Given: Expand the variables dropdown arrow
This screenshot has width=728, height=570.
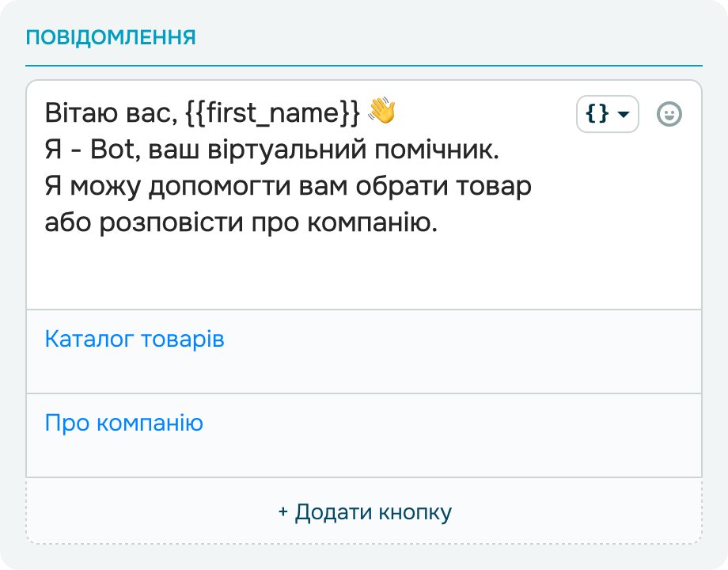Looking at the screenshot, I should pyautogui.click(x=624, y=114).
